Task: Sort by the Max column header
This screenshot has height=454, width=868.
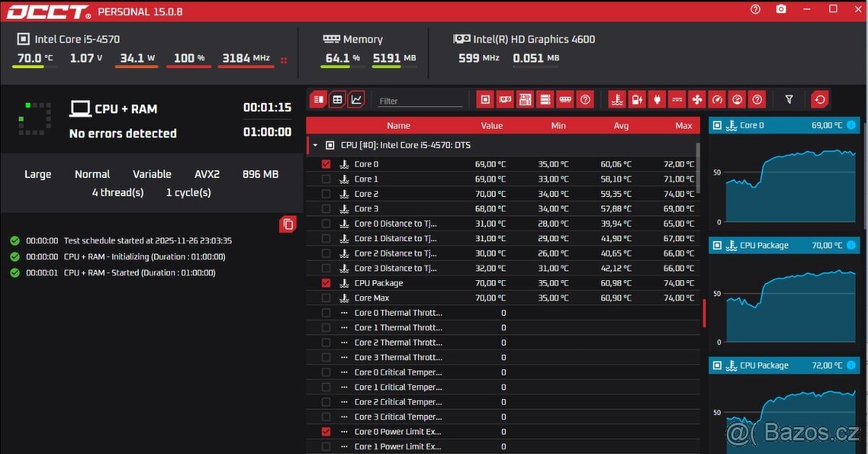Action: point(684,125)
